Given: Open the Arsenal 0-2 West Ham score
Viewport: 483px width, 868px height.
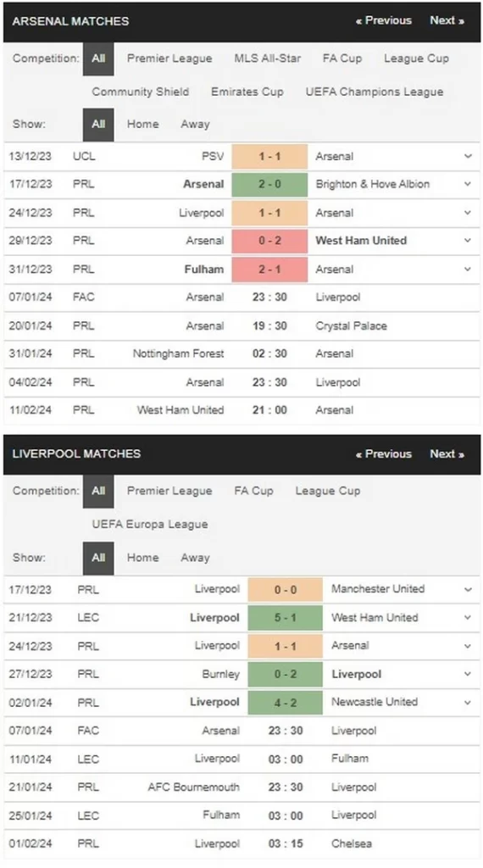Looking at the screenshot, I should [x=269, y=241].
